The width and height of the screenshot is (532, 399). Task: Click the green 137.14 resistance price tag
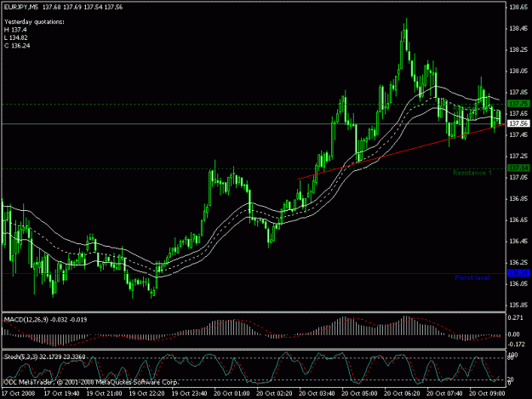(518, 168)
